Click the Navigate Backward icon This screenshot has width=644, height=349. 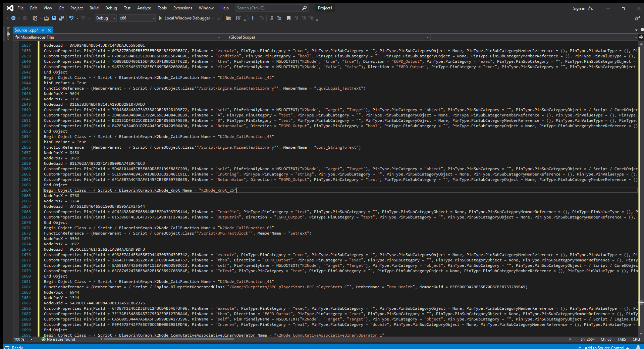tap(13, 18)
